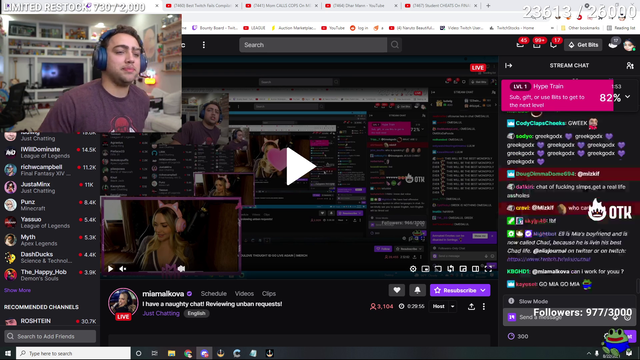Open the Windows Start menu

pyautogui.click(x=7, y=353)
